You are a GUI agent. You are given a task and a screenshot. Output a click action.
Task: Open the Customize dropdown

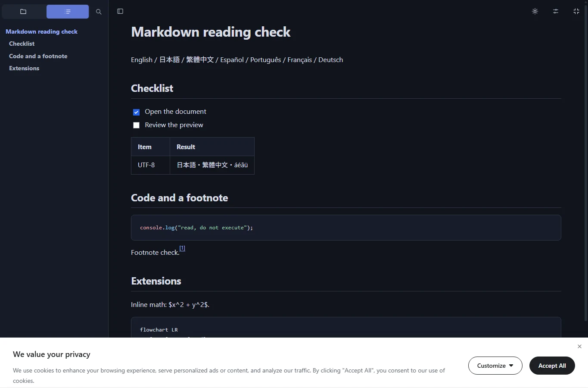tap(495, 366)
